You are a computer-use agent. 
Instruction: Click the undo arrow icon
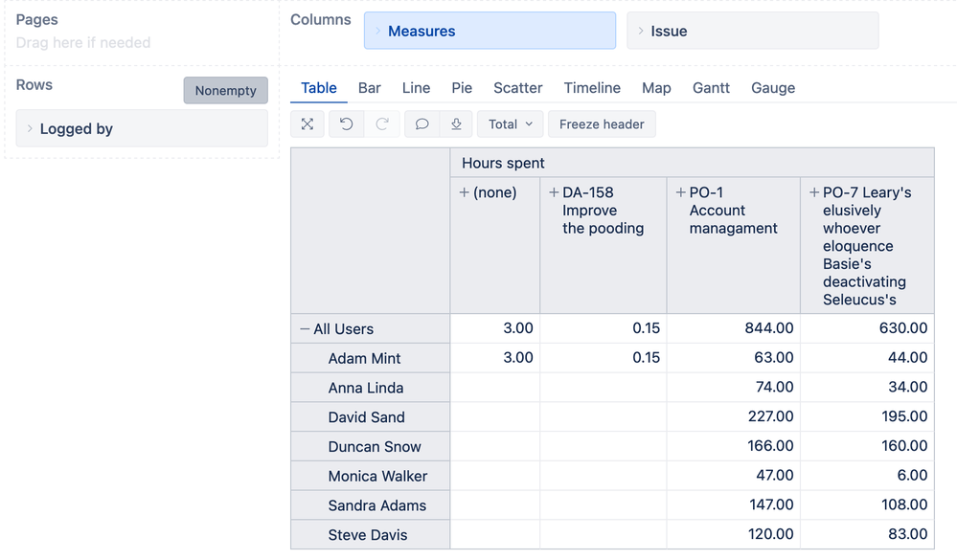click(x=347, y=124)
